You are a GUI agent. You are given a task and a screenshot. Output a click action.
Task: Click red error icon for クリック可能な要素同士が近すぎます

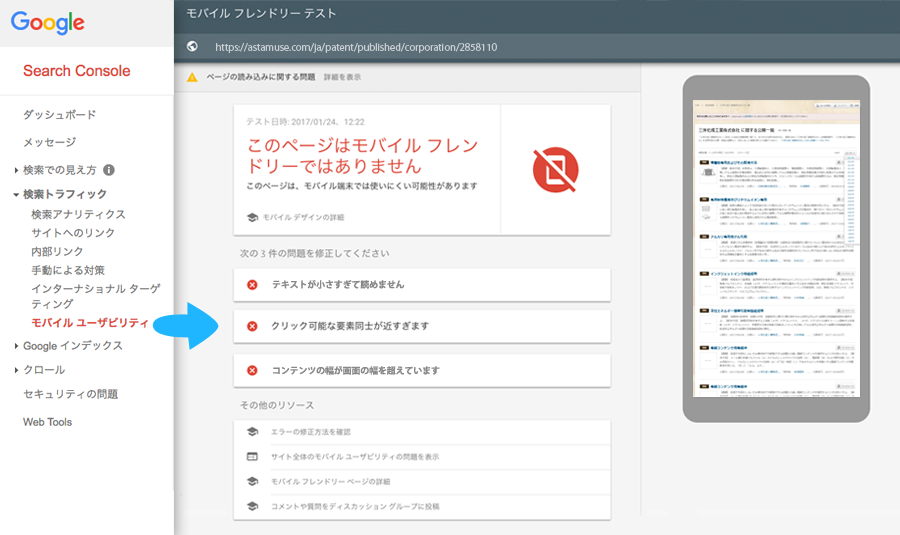(x=252, y=326)
